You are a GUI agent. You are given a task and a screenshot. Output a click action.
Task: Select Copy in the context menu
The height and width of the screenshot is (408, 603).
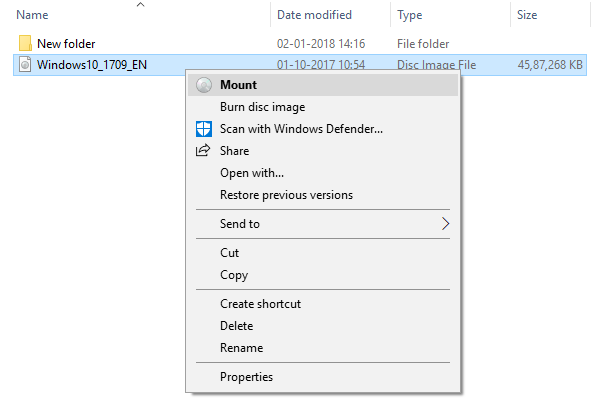click(x=323, y=275)
